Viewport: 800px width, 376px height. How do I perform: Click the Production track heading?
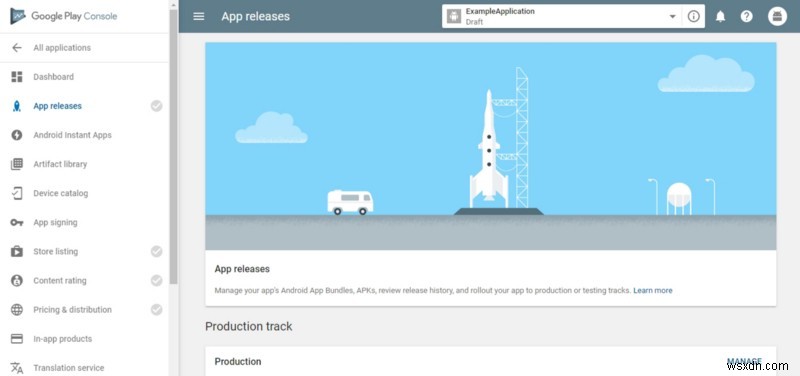click(248, 327)
